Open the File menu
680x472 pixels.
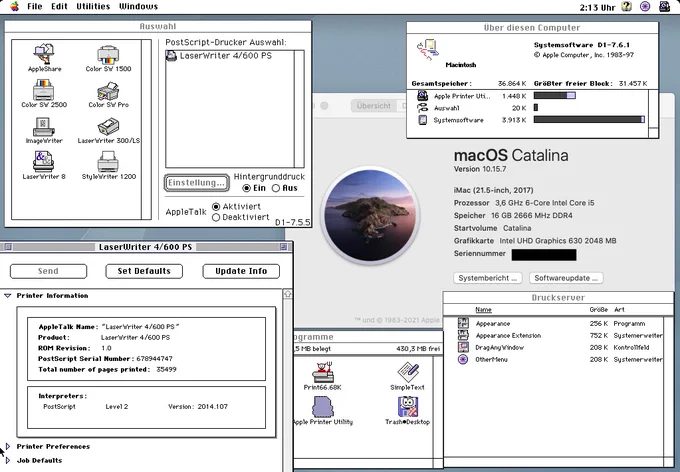35,7
